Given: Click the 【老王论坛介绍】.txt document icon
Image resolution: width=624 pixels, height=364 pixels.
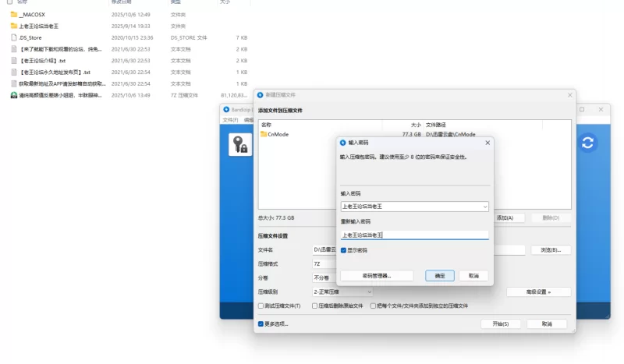Looking at the screenshot, I should (x=14, y=60).
